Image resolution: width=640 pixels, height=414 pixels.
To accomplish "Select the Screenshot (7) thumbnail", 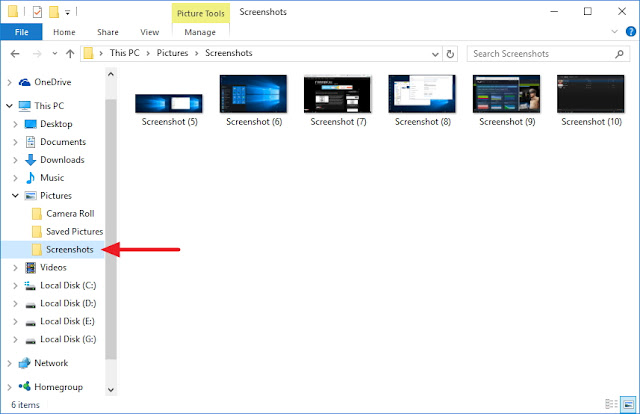I will coord(338,94).
